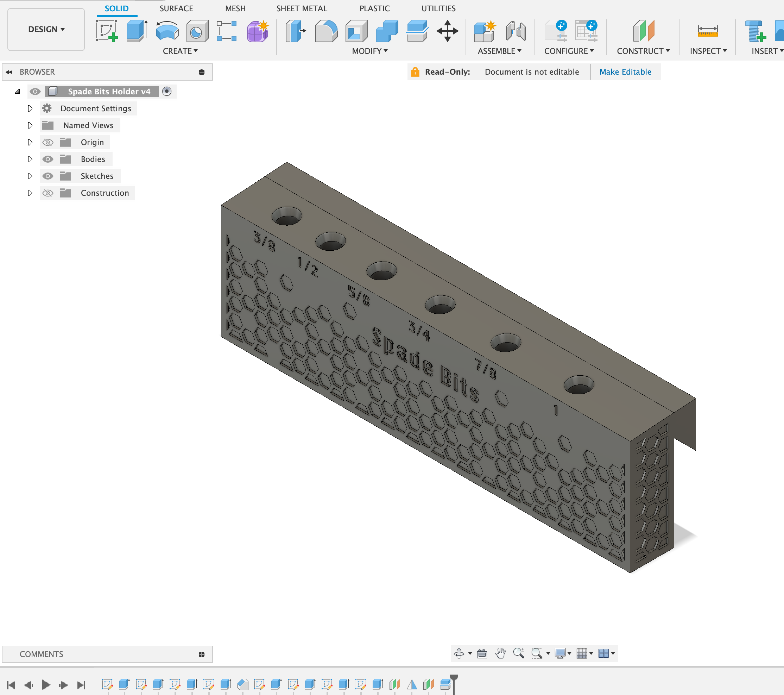Select the Extrude tool
The image size is (784, 695).
click(137, 31)
